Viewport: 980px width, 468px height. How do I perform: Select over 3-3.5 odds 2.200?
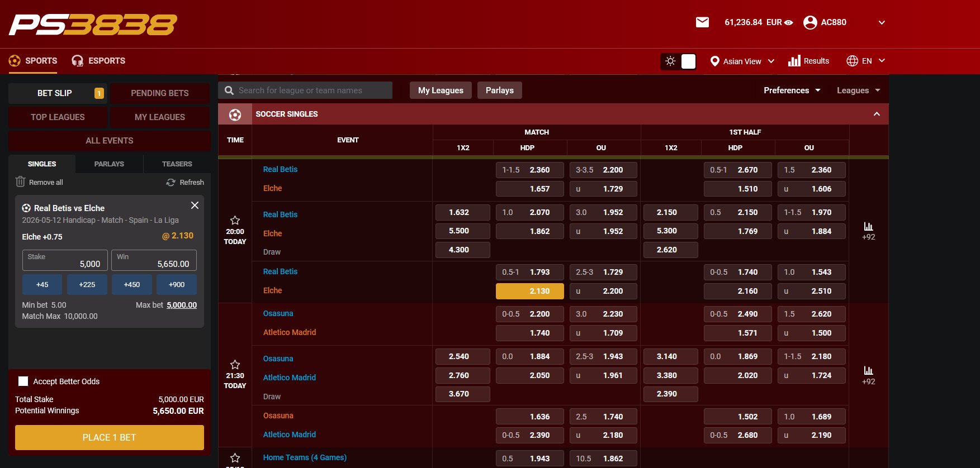click(x=604, y=170)
